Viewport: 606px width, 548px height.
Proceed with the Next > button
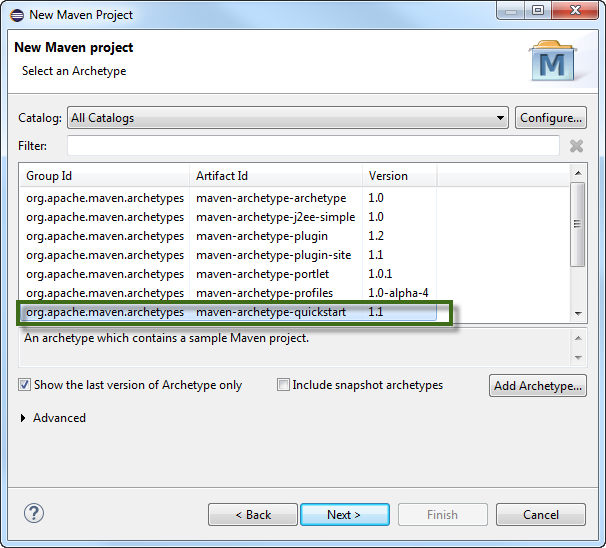345,514
